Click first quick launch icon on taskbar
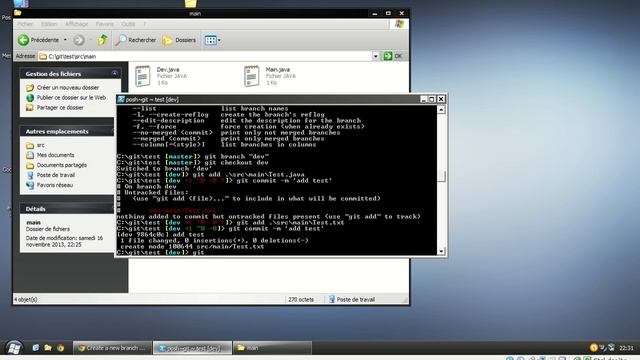The image size is (640, 360). 36,348
